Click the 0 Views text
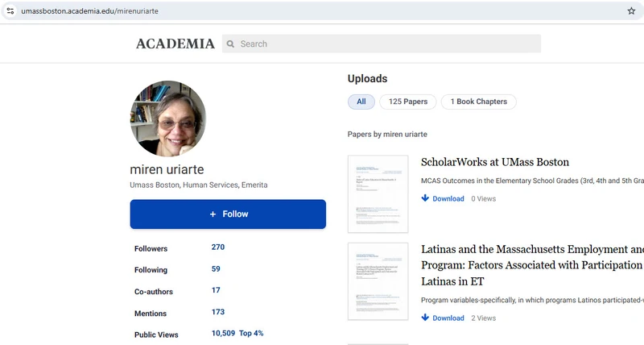This screenshot has height=345, width=644. point(484,198)
